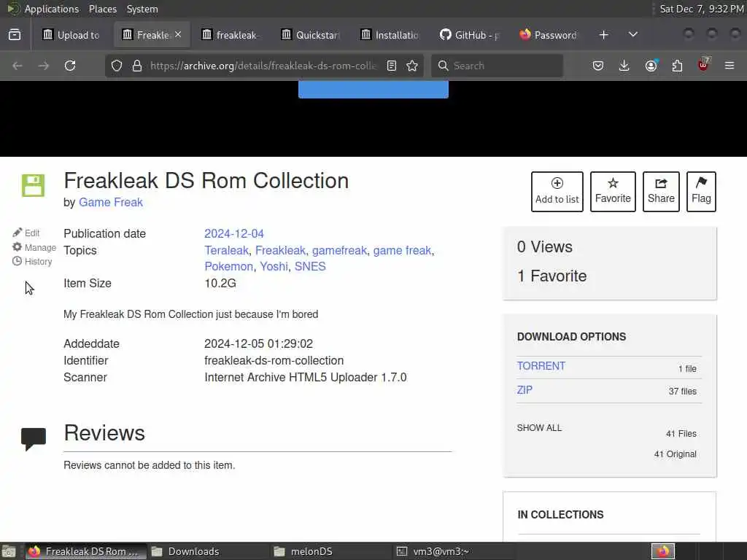Click the clock Sat Dec 7 9:32 PM
The image size is (747, 560).
(701, 9)
